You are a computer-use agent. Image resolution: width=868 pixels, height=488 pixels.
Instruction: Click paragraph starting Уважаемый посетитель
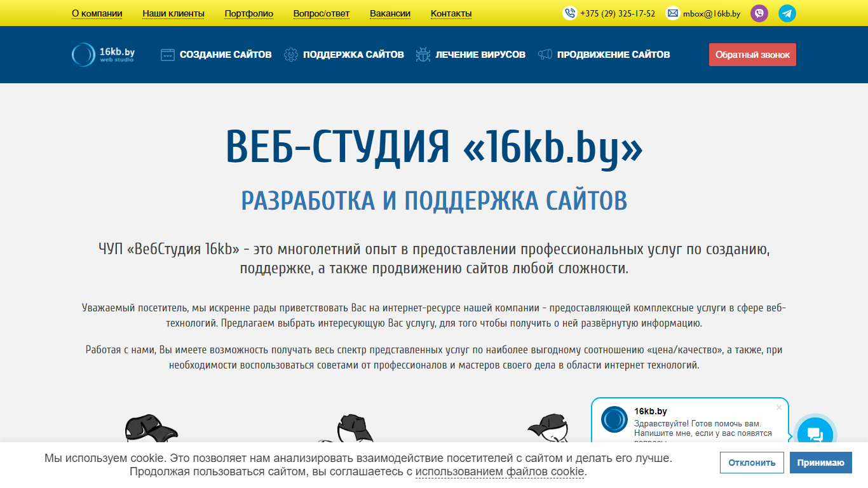(x=434, y=316)
